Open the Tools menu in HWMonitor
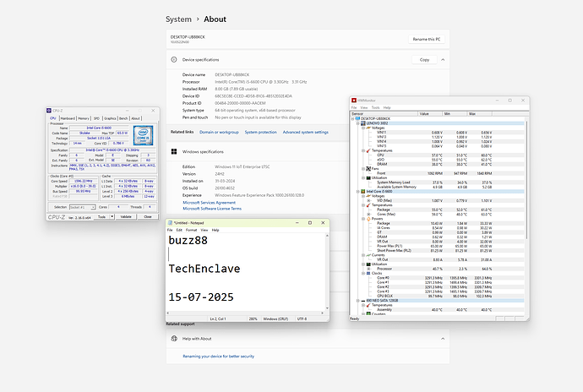 tap(375, 107)
